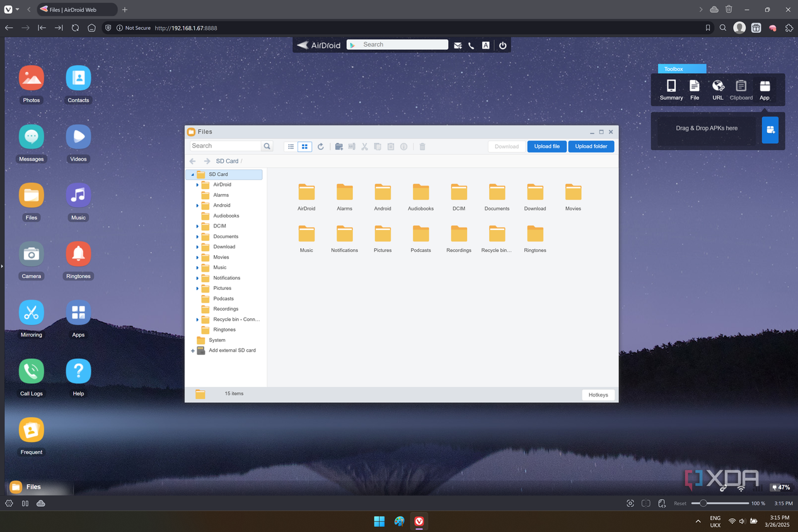
Task: Switch Files window to list view
Action: (291, 146)
